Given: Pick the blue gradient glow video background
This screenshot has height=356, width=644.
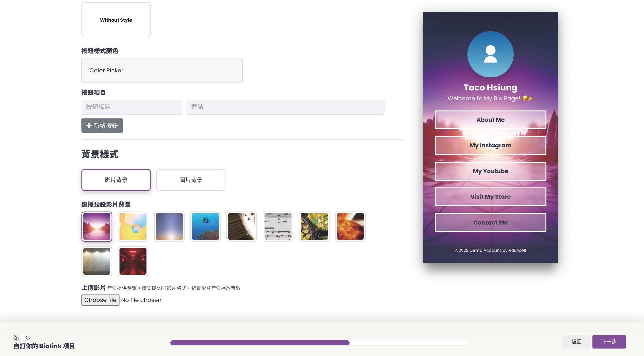Looking at the screenshot, I should (x=169, y=226).
